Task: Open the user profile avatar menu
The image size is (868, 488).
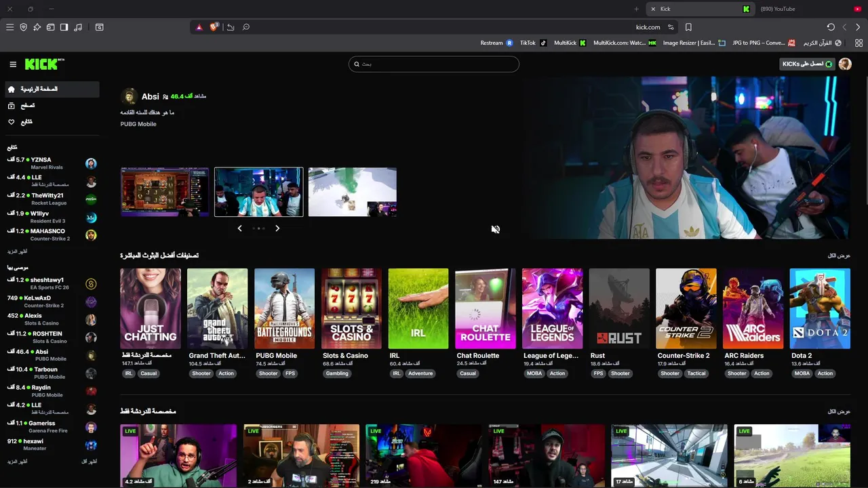Action: (845, 64)
